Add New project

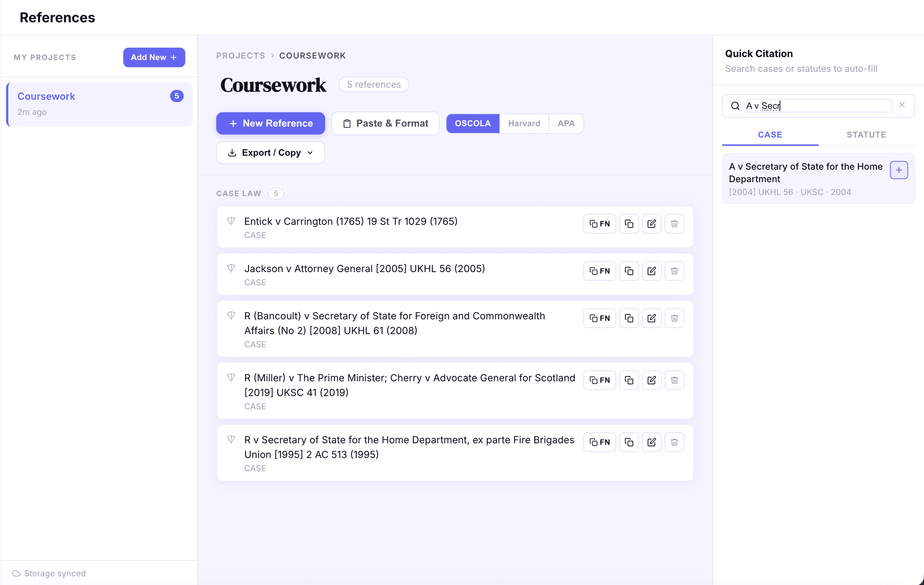[154, 57]
